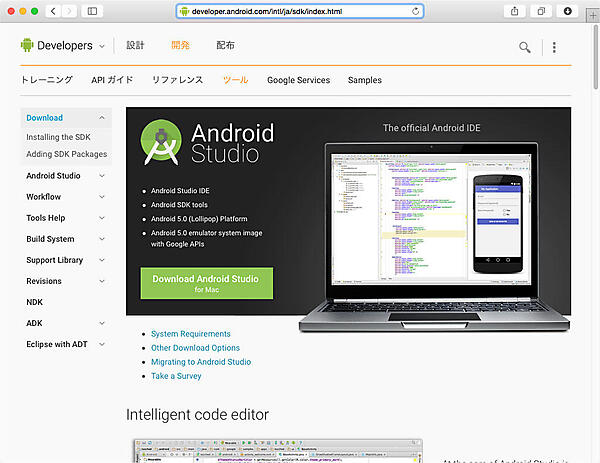
Task: Open the Safari downloads icon
Action: (x=568, y=11)
